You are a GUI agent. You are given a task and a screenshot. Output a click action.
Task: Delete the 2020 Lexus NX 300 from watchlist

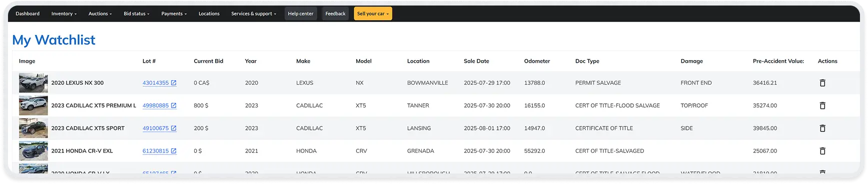(822, 83)
